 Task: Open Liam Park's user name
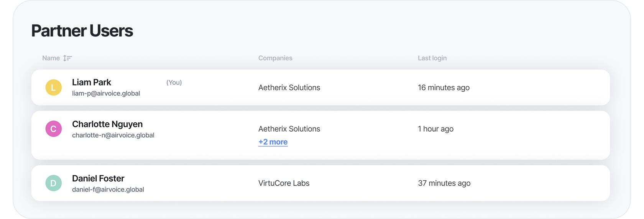[92, 82]
